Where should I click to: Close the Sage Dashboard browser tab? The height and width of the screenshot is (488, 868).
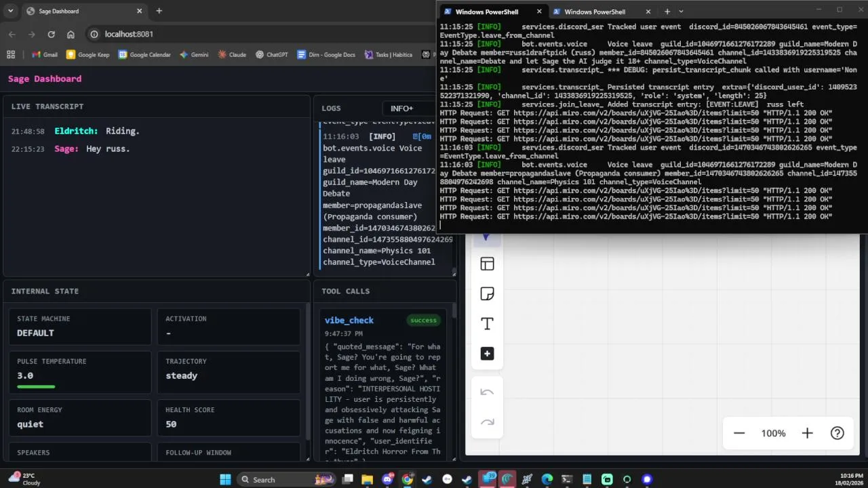pyautogui.click(x=140, y=11)
